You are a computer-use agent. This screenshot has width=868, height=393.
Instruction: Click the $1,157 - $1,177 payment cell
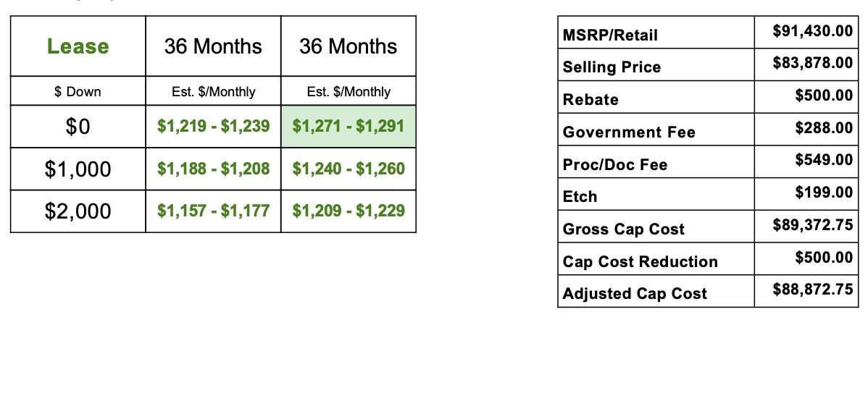tap(213, 211)
